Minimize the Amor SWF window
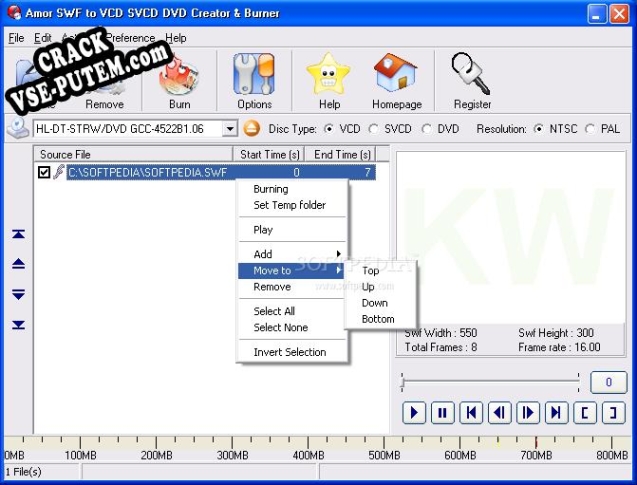 [x=597, y=14]
